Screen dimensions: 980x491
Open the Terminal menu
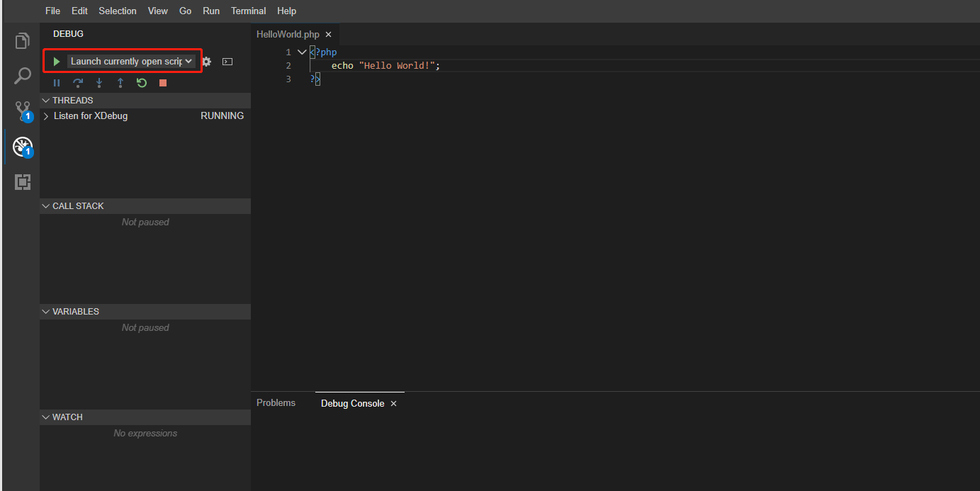(249, 11)
